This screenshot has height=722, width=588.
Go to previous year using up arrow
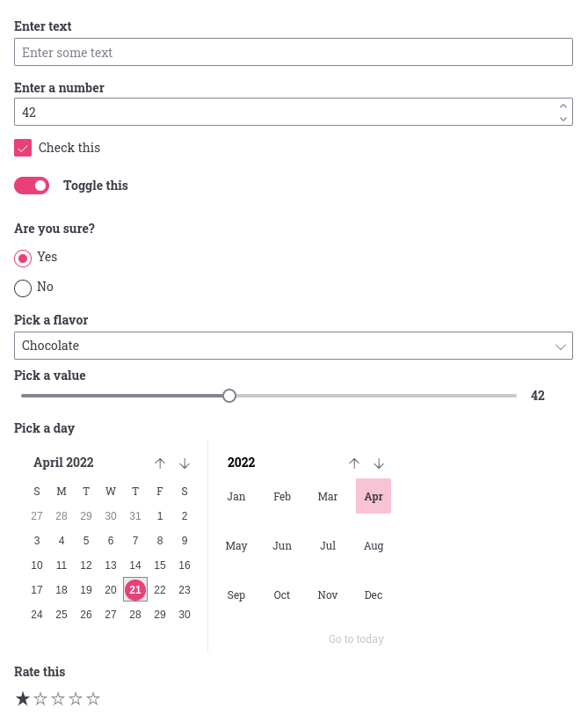(354, 463)
